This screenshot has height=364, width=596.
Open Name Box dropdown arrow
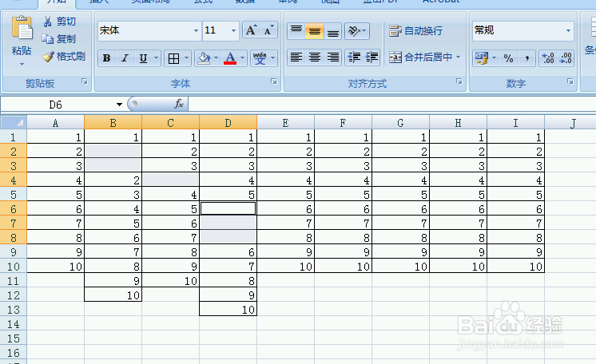click(119, 105)
